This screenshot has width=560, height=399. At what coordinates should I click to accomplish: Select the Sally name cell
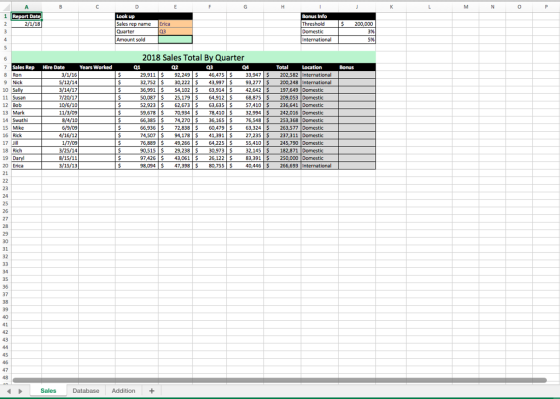(x=26, y=90)
